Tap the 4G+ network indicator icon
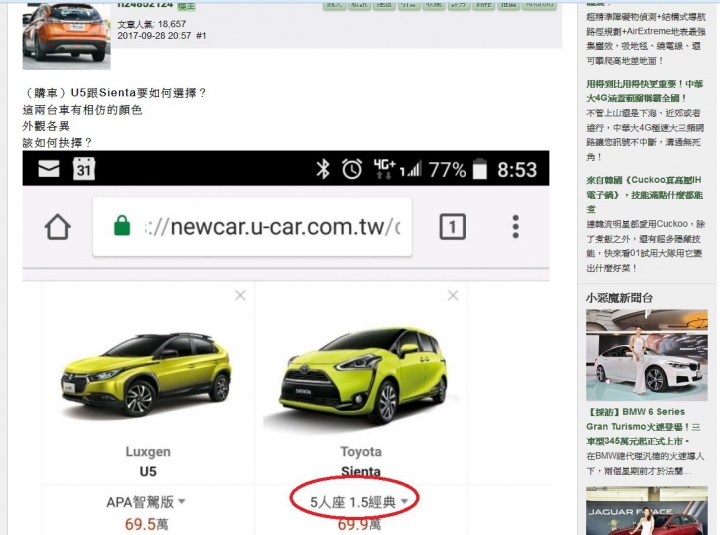Screen dimensions: 720x535 (384, 169)
